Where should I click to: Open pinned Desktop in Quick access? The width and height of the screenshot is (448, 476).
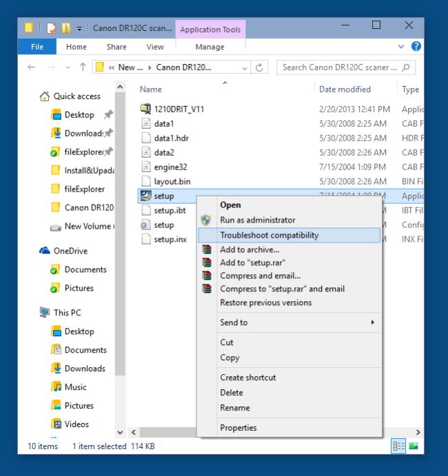click(x=79, y=115)
